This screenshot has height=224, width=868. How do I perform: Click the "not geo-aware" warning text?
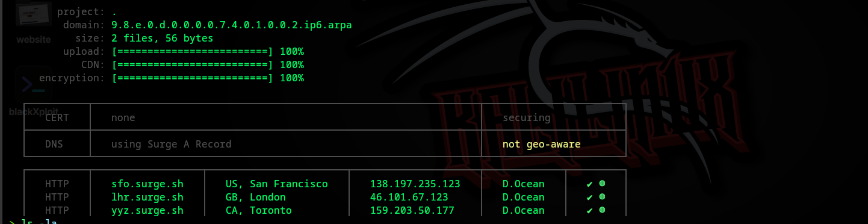coord(542,145)
